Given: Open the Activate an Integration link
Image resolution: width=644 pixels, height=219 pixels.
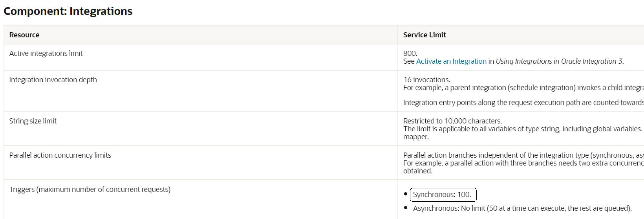Looking at the screenshot, I should (x=451, y=61).
